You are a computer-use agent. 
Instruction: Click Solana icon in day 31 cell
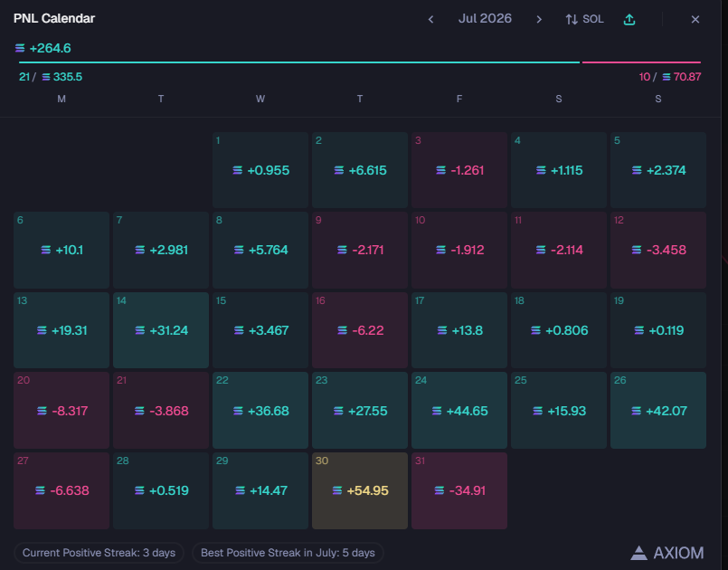pyautogui.click(x=440, y=490)
